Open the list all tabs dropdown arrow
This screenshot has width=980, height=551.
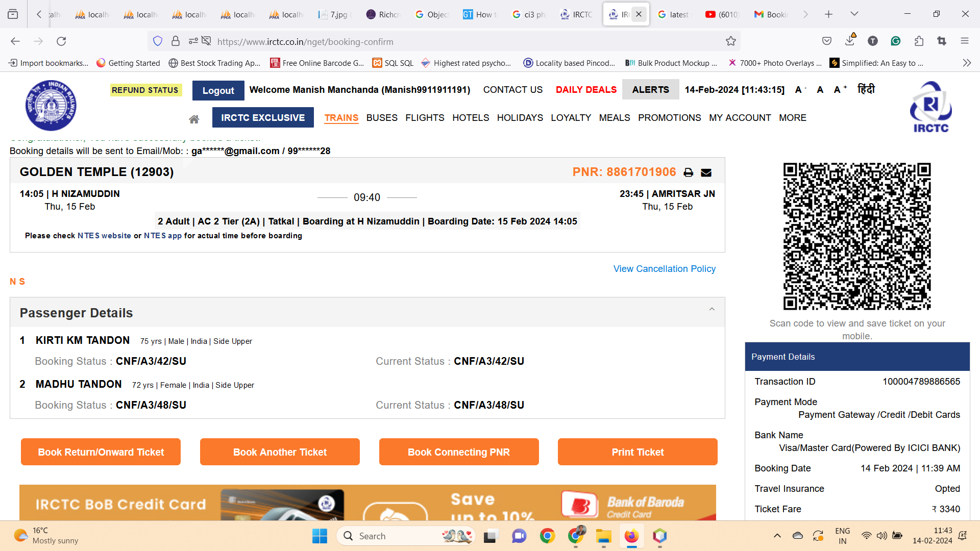point(854,14)
